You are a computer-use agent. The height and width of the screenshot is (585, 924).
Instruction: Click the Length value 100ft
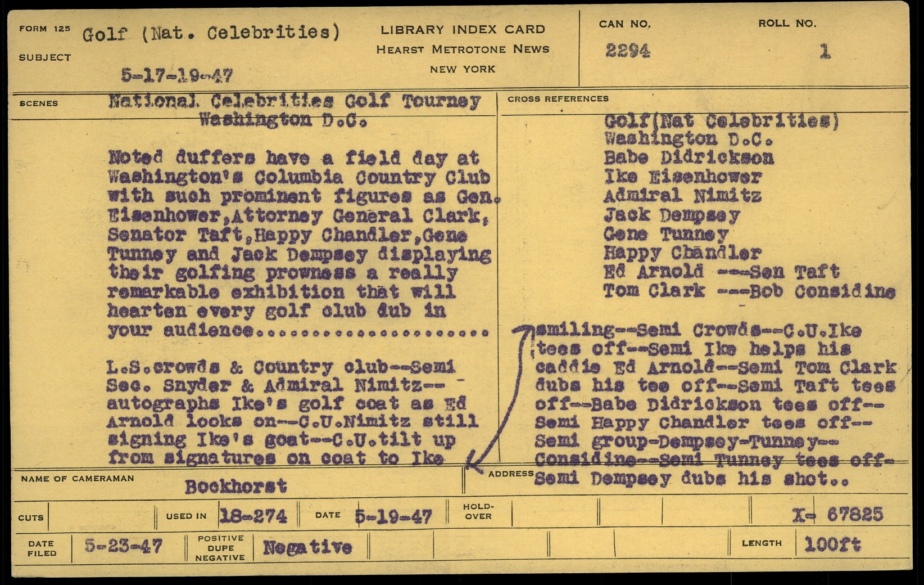pyautogui.click(x=832, y=544)
